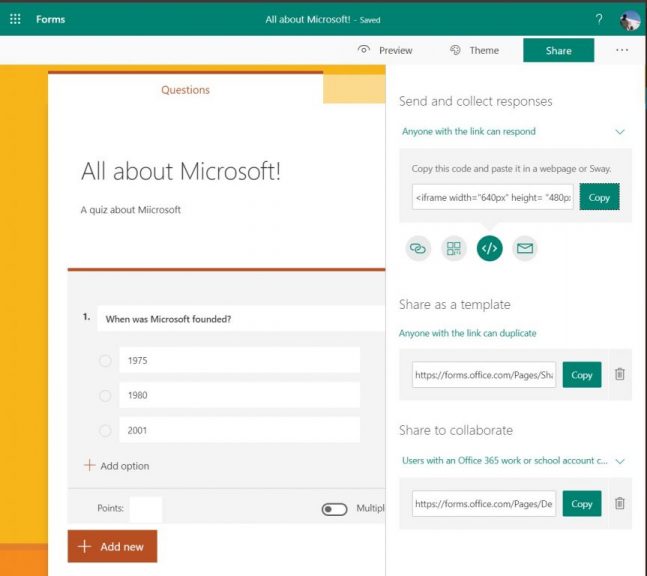Open the app launcher waffle icon
Image resolution: width=647 pixels, height=576 pixels.
click(x=15, y=19)
